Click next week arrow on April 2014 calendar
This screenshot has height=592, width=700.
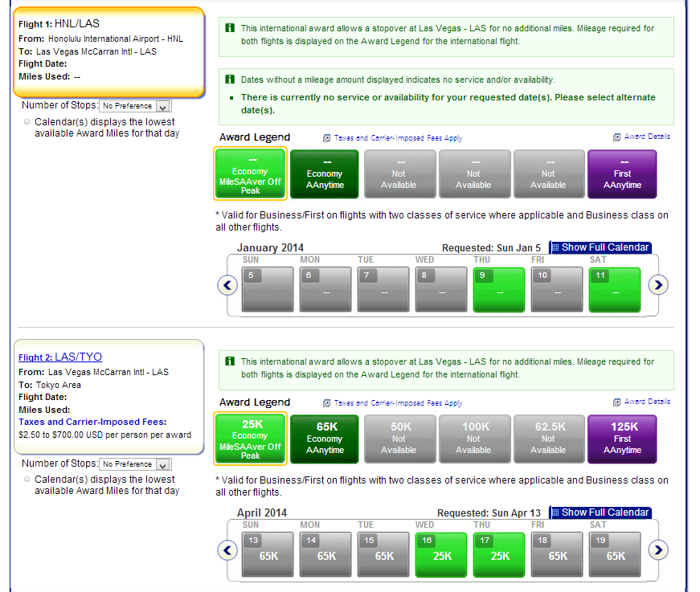658,550
